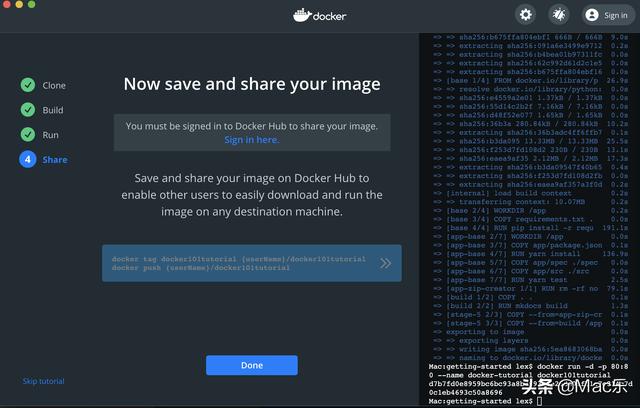640x408 pixels.
Task: Click the 'docker run -d -p 80:8' terminal line
Action: click(x=529, y=366)
